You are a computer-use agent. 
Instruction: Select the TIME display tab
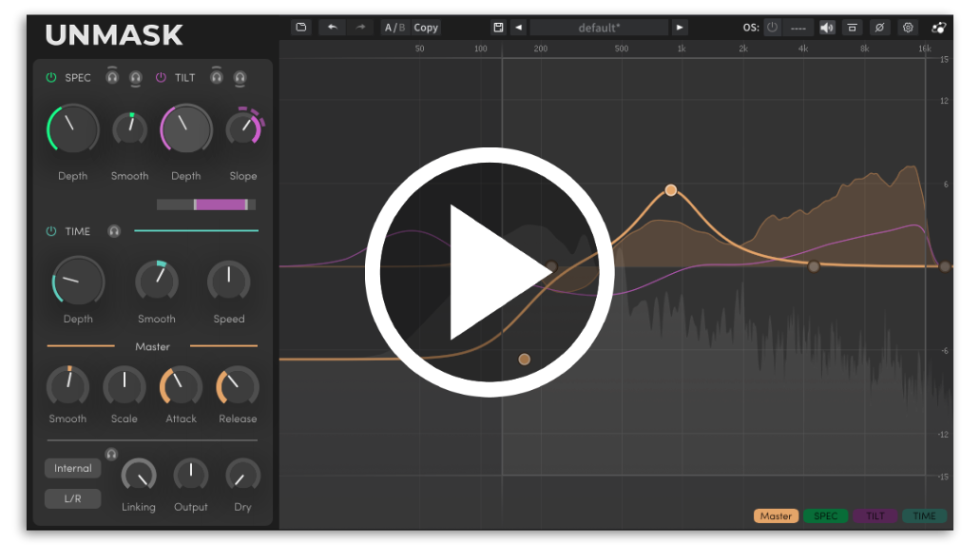(924, 516)
